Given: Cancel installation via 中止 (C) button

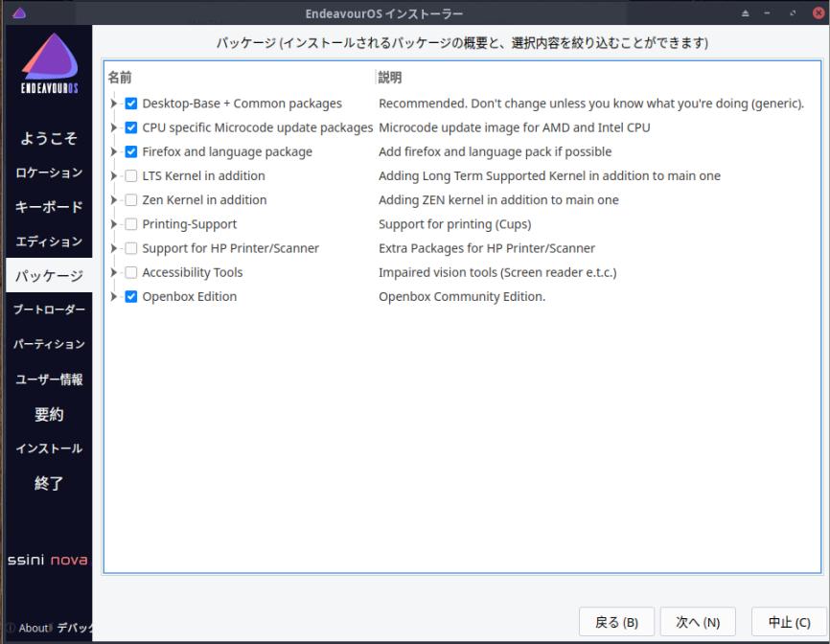Looking at the screenshot, I should (x=789, y=622).
